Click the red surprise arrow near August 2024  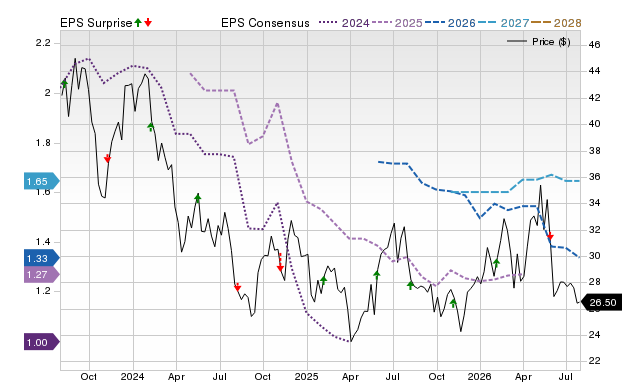pyautogui.click(x=237, y=287)
